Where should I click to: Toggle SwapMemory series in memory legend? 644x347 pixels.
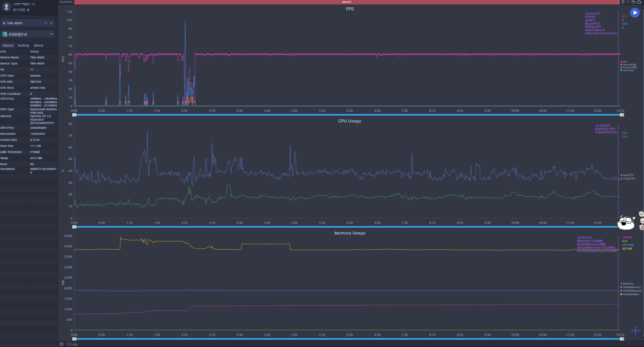(630, 287)
